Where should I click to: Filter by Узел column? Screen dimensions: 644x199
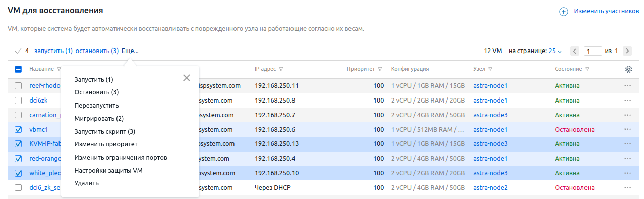(x=490, y=69)
